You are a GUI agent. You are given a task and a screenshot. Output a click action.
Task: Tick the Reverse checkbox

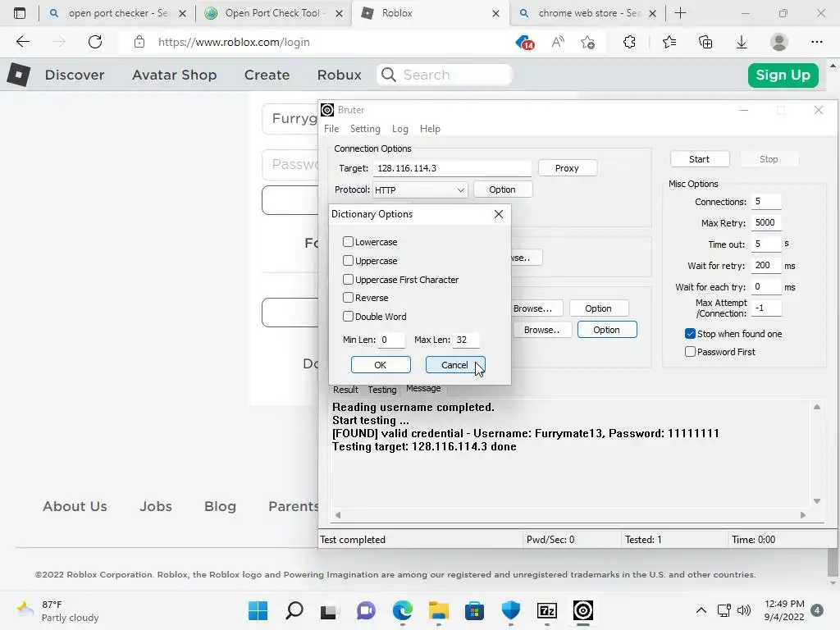click(348, 297)
